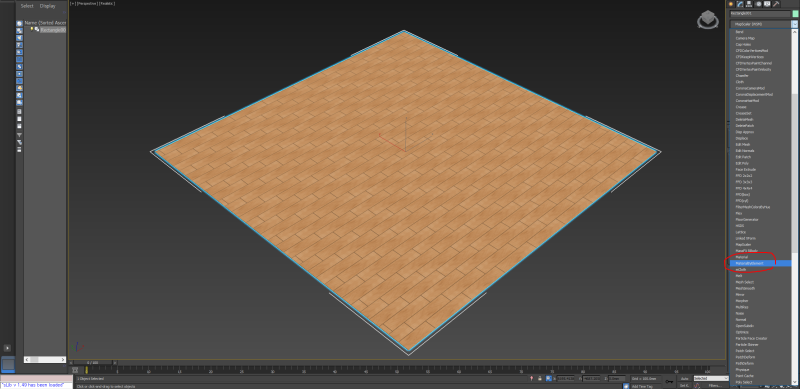800x389 pixels.
Task: Open the Display command panel tab
Action: 767,4
